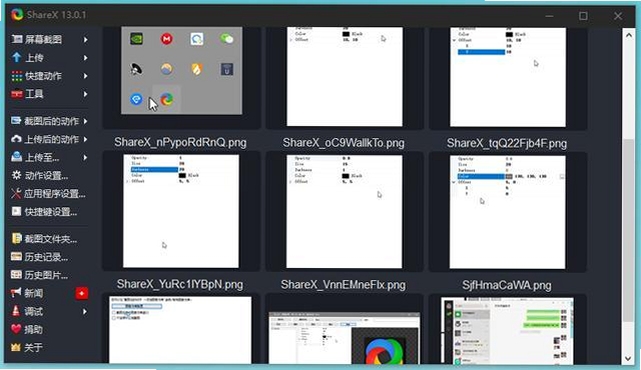The image size is (641, 370).
Task: Expand the 上传后的动作 submenu arrow
Action: (x=85, y=139)
